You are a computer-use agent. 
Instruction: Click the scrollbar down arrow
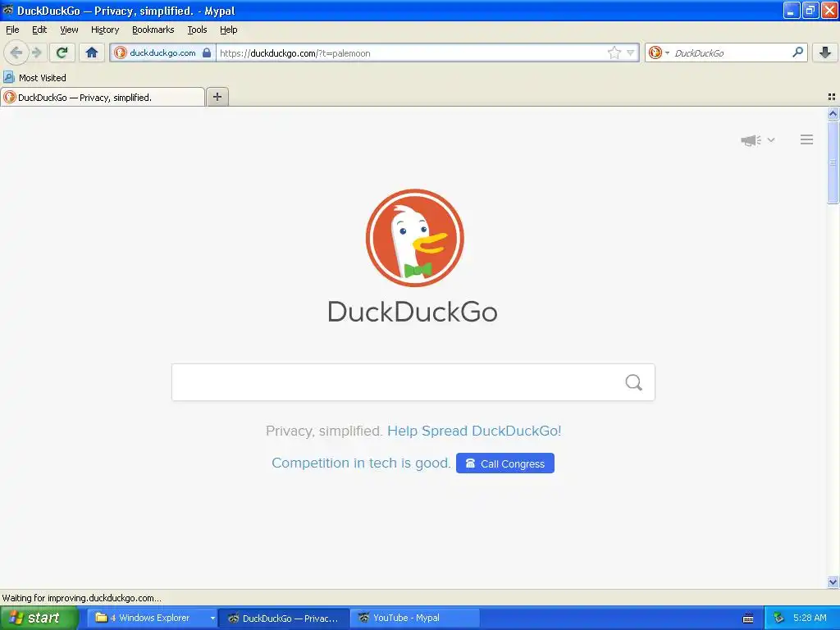[833, 582]
